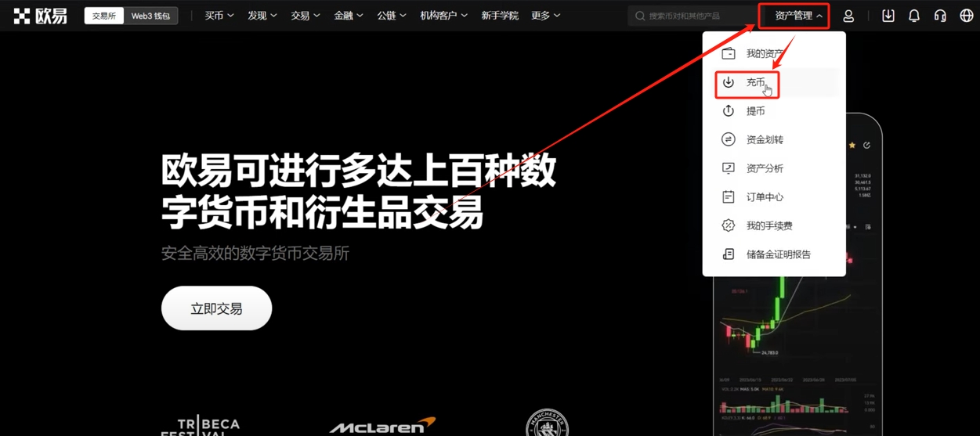The width and height of the screenshot is (980, 436).
Task: Click the order icon beside 订单中心
Action: (x=729, y=196)
